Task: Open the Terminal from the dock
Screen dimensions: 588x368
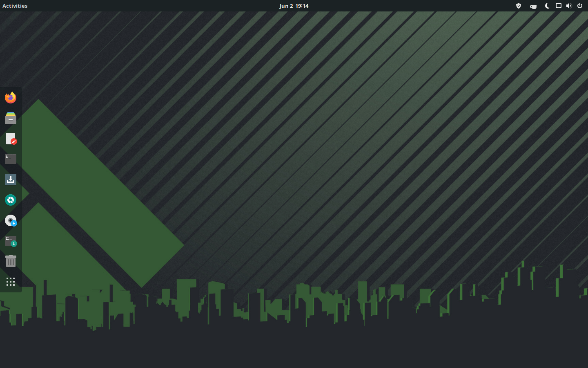Action: 11,159
